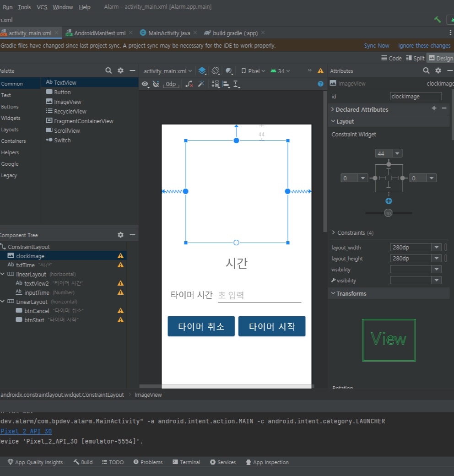This screenshot has width=454, height=476.
Task: Add bottom constraint blue plus icon
Action: point(389,201)
